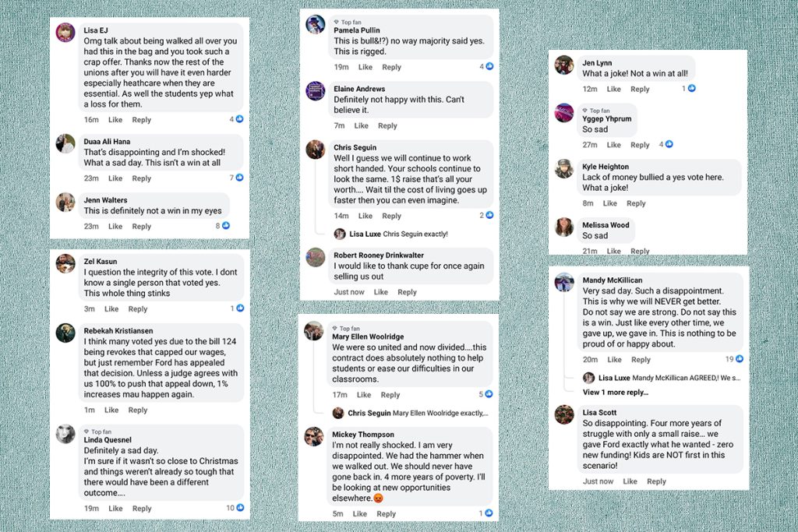The height and width of the screenshot is (532, 798).
Task: Click the thumbs-up reaction icon on Mandy McKillican's comment
Action: point(740,358)
